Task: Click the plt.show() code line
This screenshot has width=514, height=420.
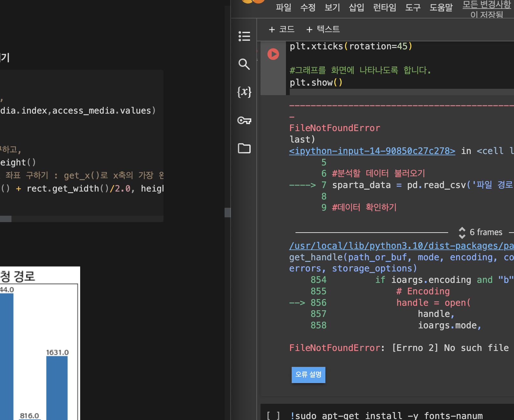Action: (x=316, y=83)
